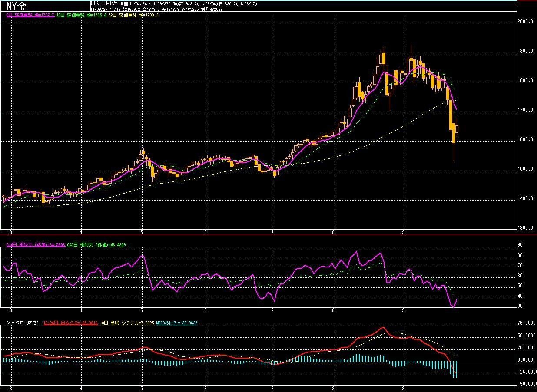This screenshot has height=392, width=537.
Task: Click the 1800.0 price axis label
Action: (525, 80)
